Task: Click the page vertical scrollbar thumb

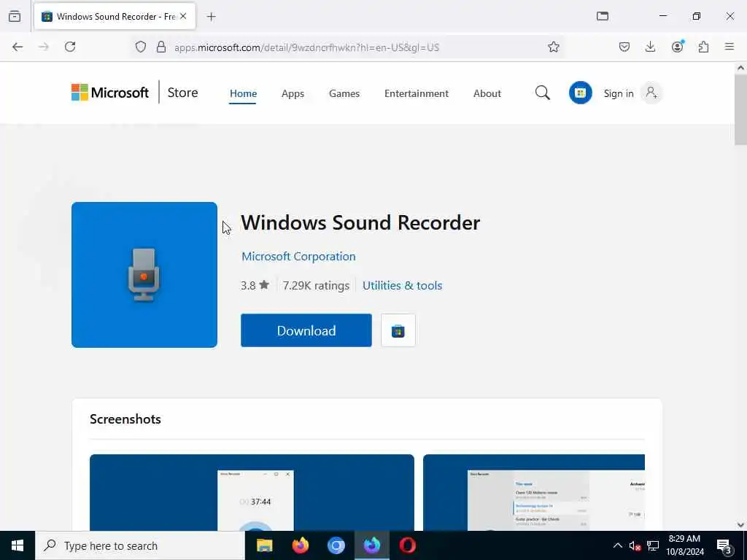Action: (740, 109)
